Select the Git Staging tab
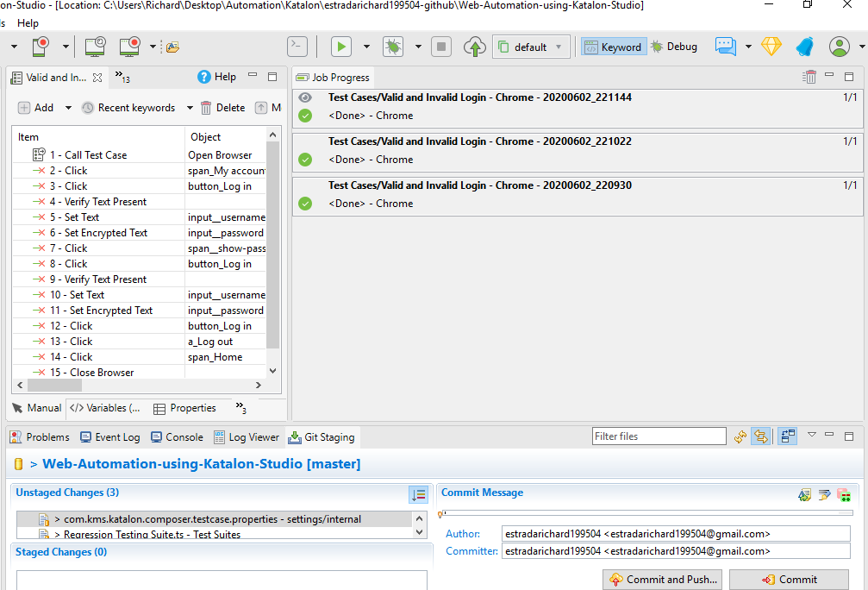 (322, 437)
